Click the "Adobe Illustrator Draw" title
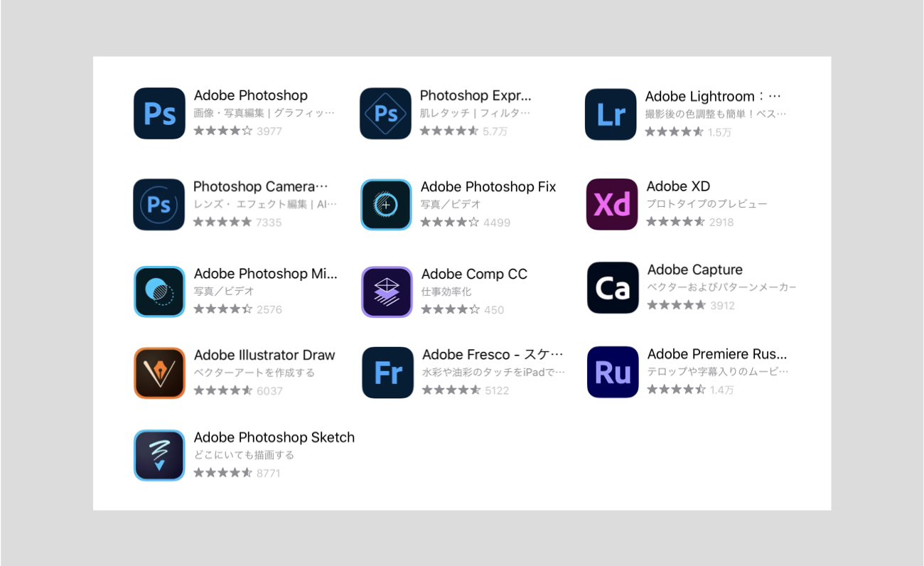The image size is (924, 566). pyautogui.click(x=264, y=355)
